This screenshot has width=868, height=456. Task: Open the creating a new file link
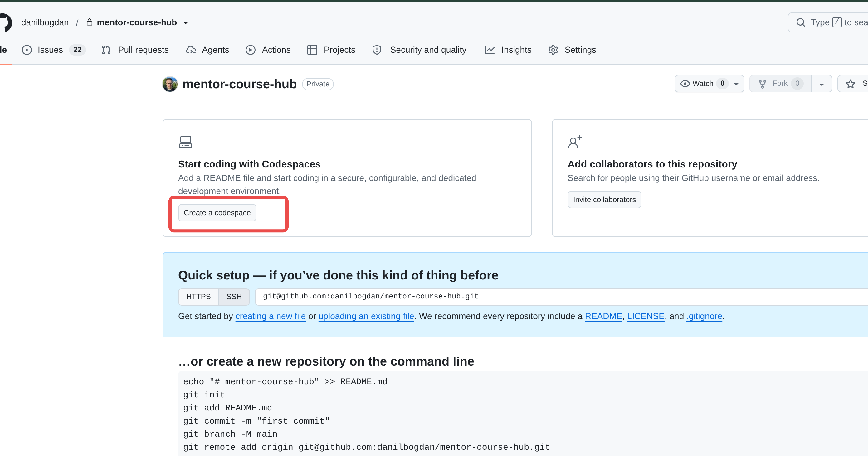coord(270,316)
